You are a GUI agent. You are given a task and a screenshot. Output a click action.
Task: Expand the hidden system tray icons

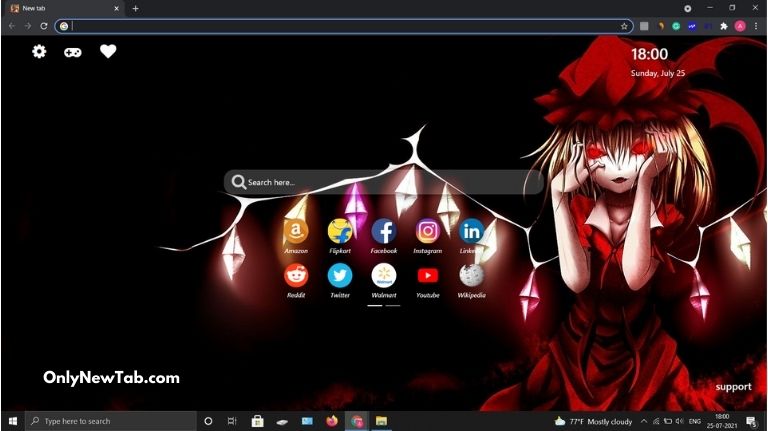click(644, 421)
